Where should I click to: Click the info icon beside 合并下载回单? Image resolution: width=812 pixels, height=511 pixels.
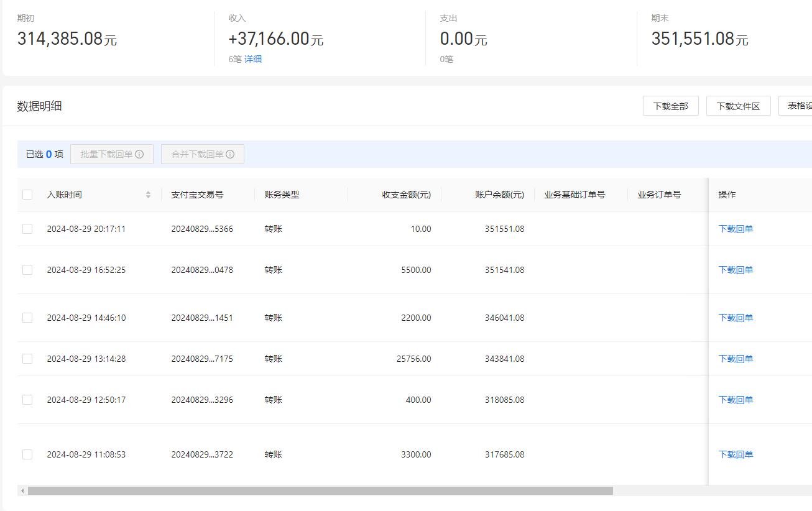coord(230,154)
